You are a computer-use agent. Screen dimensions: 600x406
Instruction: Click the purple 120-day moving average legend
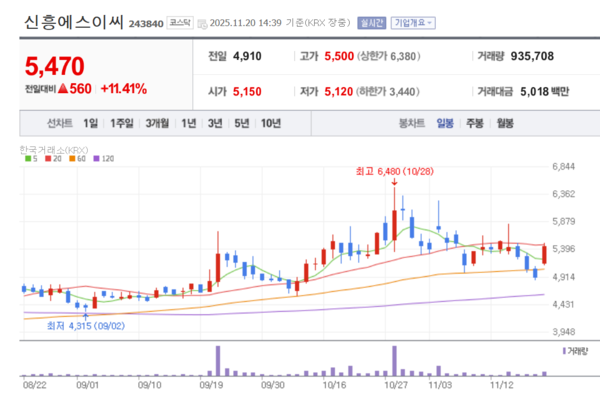coord(101,158)
